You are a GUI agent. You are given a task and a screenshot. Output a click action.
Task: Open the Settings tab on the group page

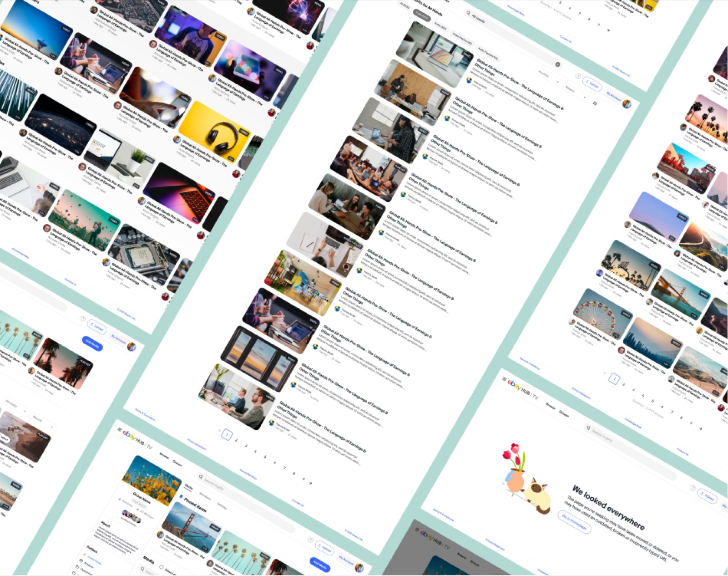pos(222,506)
